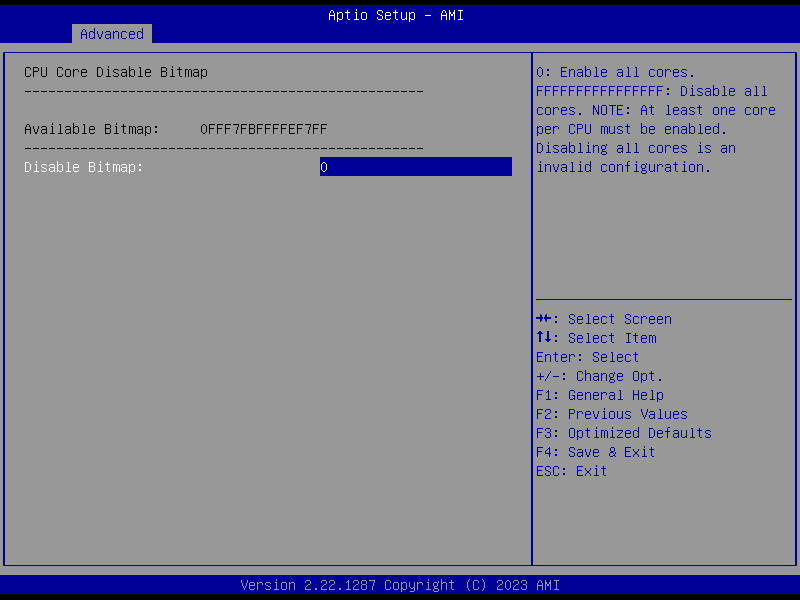The height and width of the screenshot is (600, 800).
Task: Click the Disable Bitmap input field
Action: coord(416,167)
